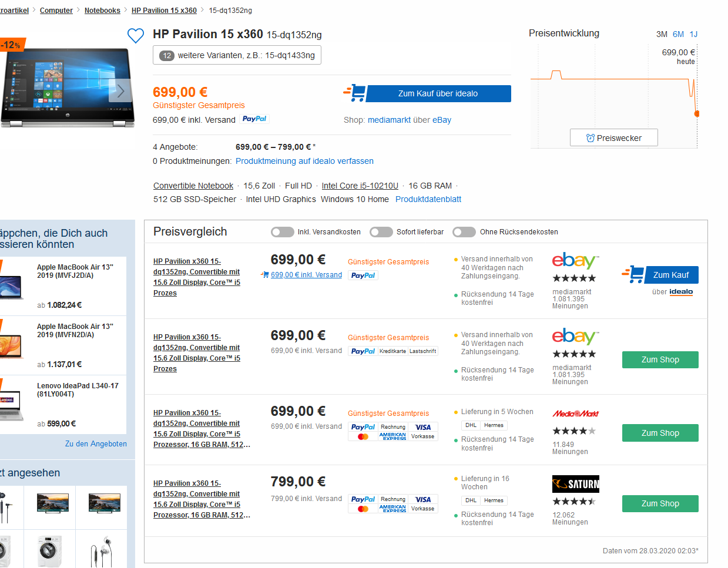This screenshot has height=568, width=728.
Task: Open the Produktdatenblatt link
Action: coord(428,199)
